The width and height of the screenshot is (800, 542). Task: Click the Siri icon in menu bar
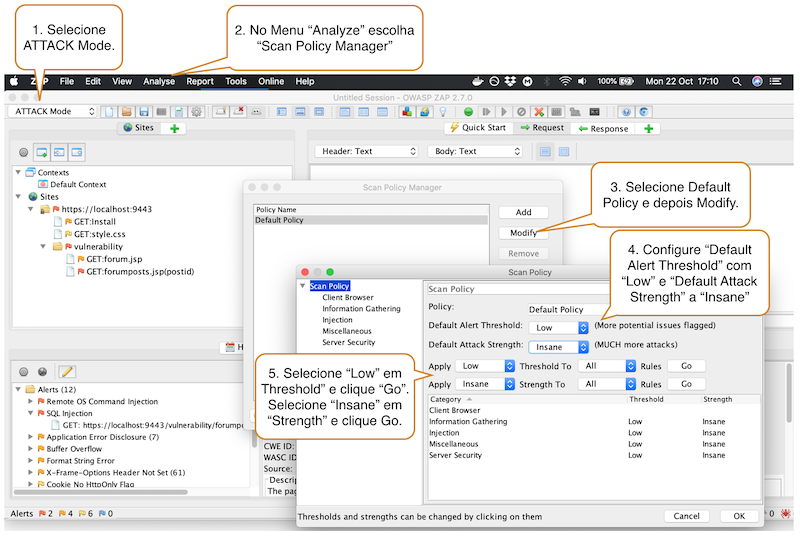757,82
